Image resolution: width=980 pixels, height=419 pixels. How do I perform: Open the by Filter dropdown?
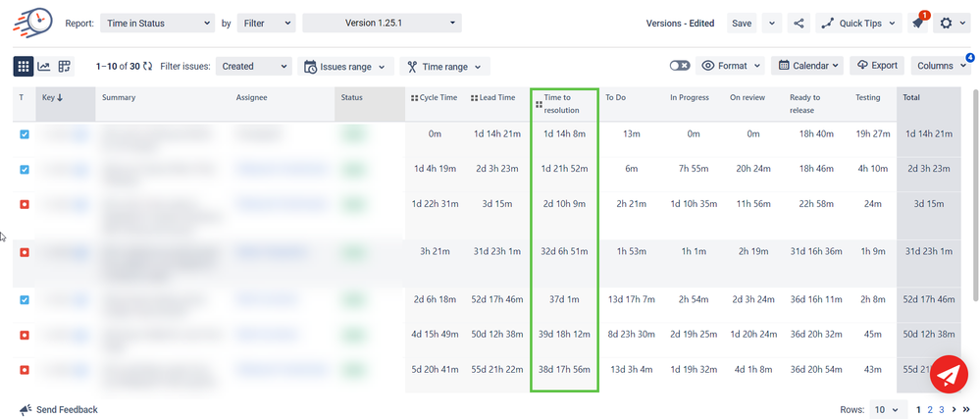click(266, 24)
